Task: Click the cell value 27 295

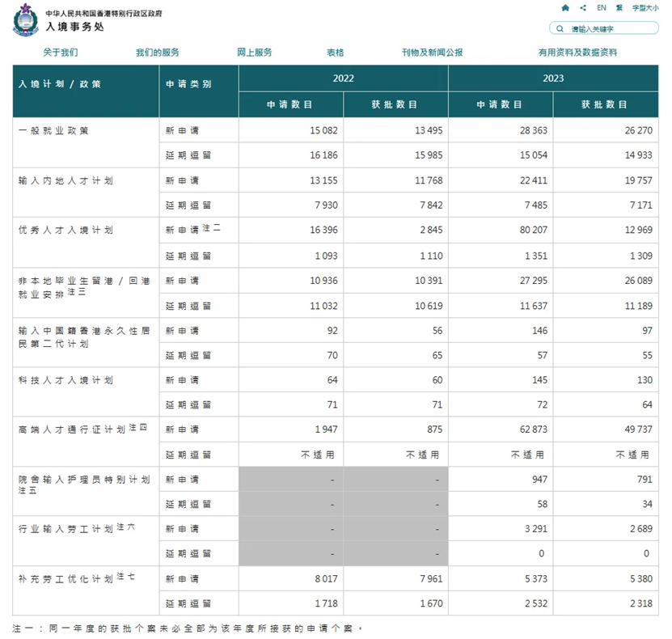Action: pos(534,281)
